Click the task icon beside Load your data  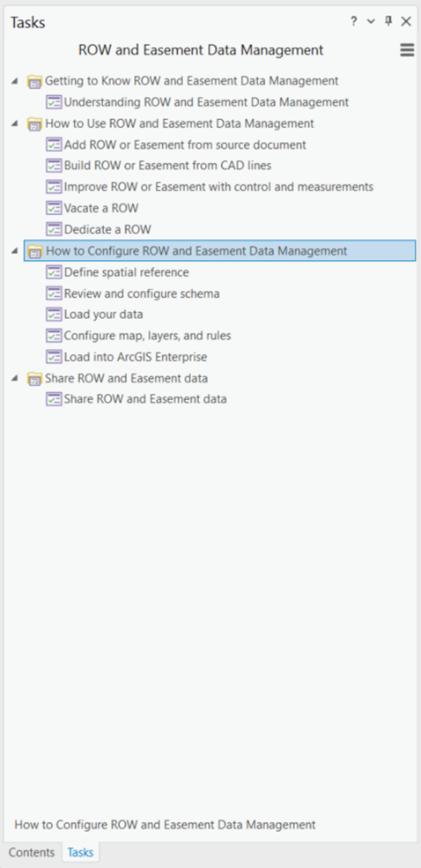pyautogui.click(x=54, y=314)
